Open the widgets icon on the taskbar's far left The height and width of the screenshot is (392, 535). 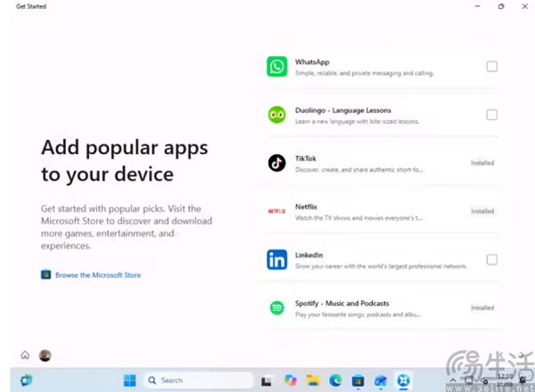pos(26,380)
